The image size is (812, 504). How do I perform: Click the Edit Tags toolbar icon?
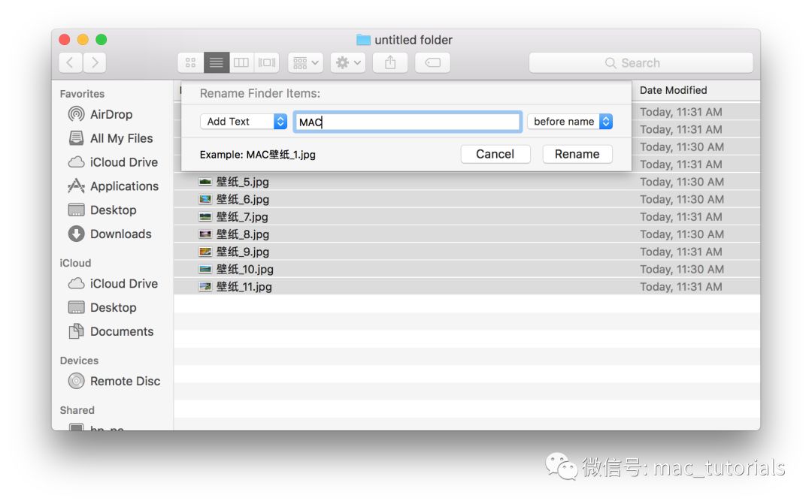(432, 63)
